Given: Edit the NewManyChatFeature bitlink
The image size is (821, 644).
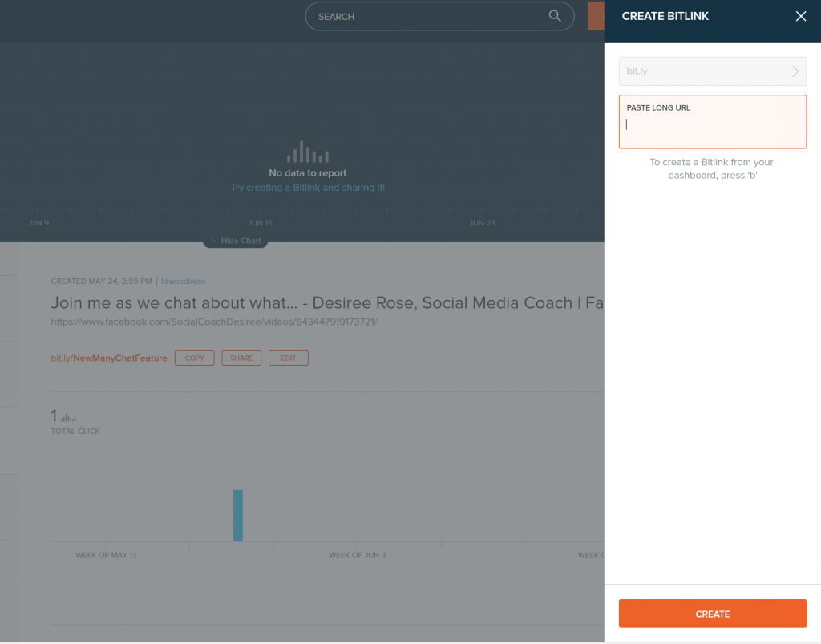Looking at the screenshot, I should point(289,358).
